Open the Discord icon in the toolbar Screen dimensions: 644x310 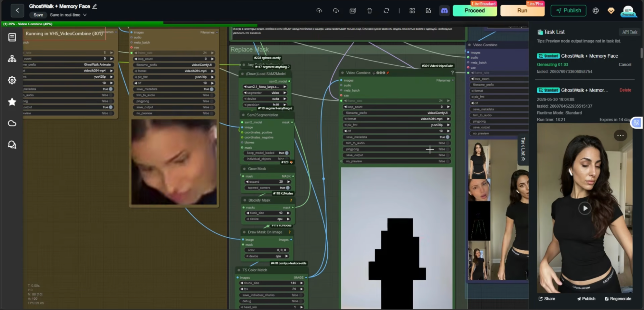click(444, 11)
